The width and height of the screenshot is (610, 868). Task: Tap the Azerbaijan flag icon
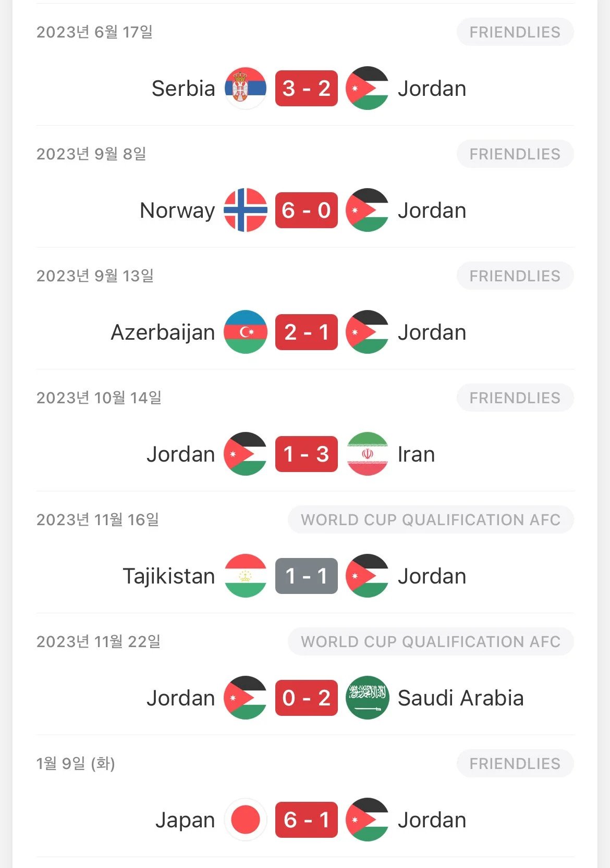coord(245,332)
